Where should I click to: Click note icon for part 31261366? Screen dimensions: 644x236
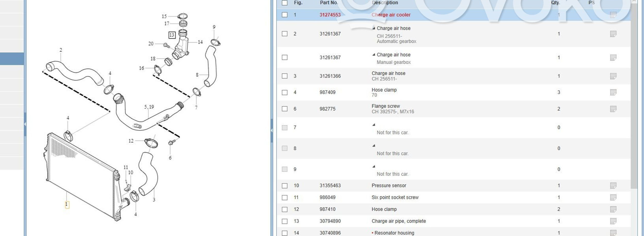point(613,76)
